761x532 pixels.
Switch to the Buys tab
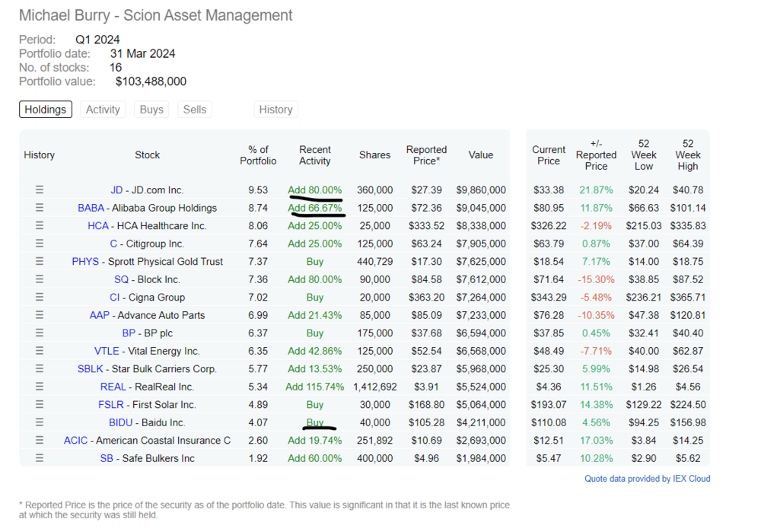click(x=151, y=110)
